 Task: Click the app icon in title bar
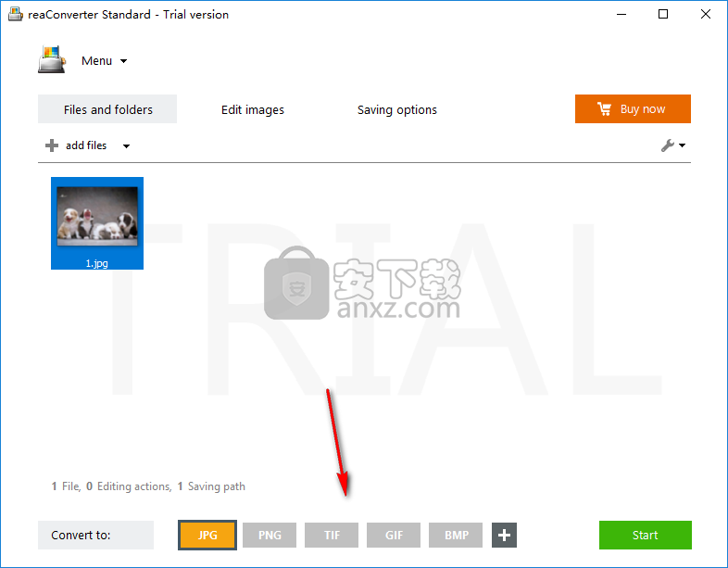tap(16, 14)
